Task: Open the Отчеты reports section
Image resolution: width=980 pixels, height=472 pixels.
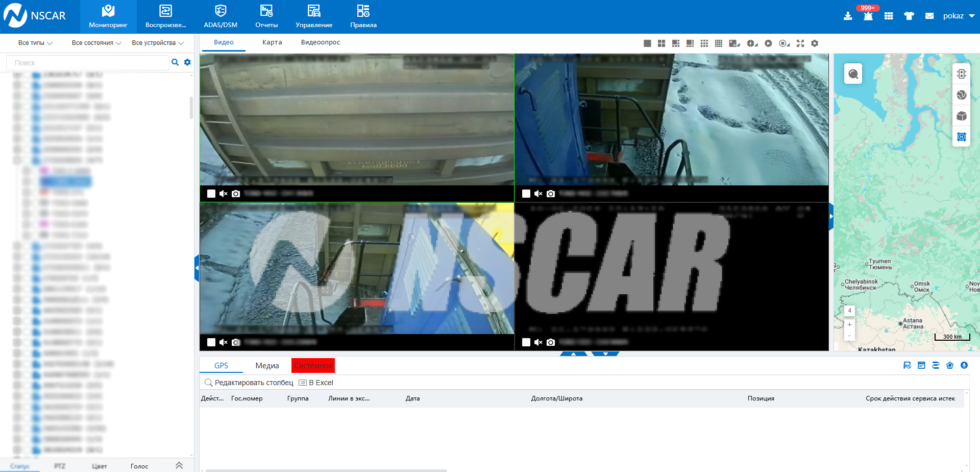Action: click(x=266, y=17)
